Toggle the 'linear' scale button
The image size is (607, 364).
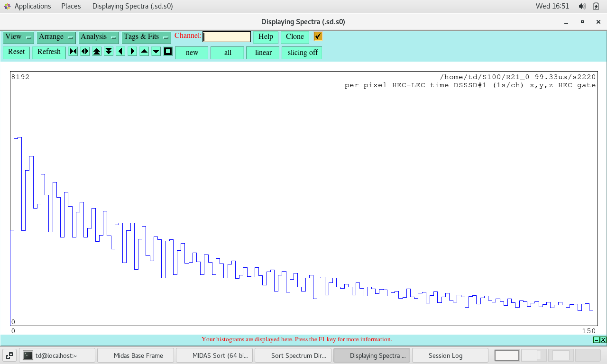click(263, 53)
